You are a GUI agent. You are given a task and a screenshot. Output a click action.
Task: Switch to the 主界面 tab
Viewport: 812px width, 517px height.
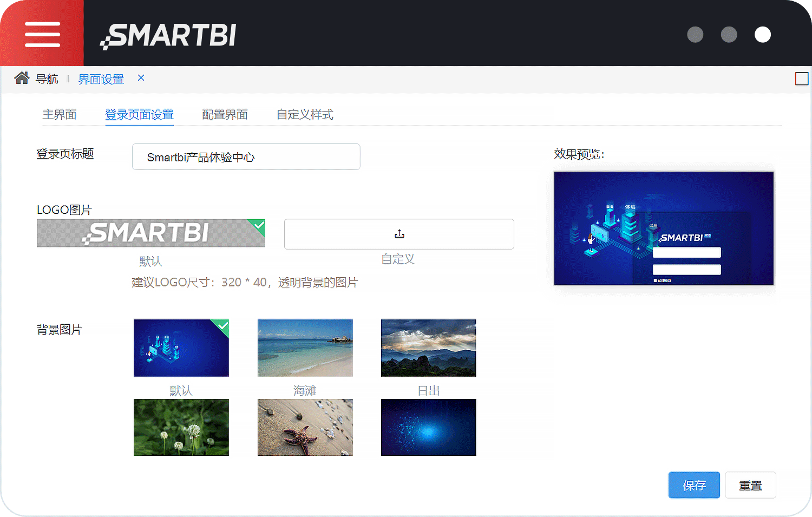60,114
